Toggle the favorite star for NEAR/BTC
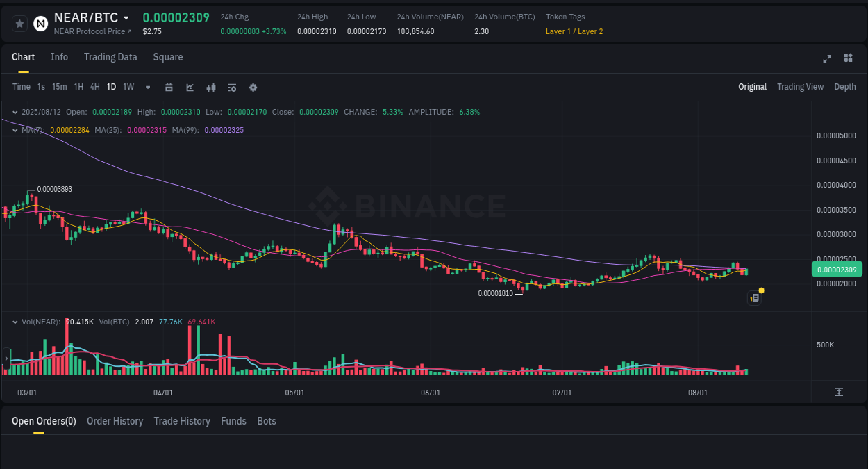The image size is (868, 469). (x=19, y=23)
